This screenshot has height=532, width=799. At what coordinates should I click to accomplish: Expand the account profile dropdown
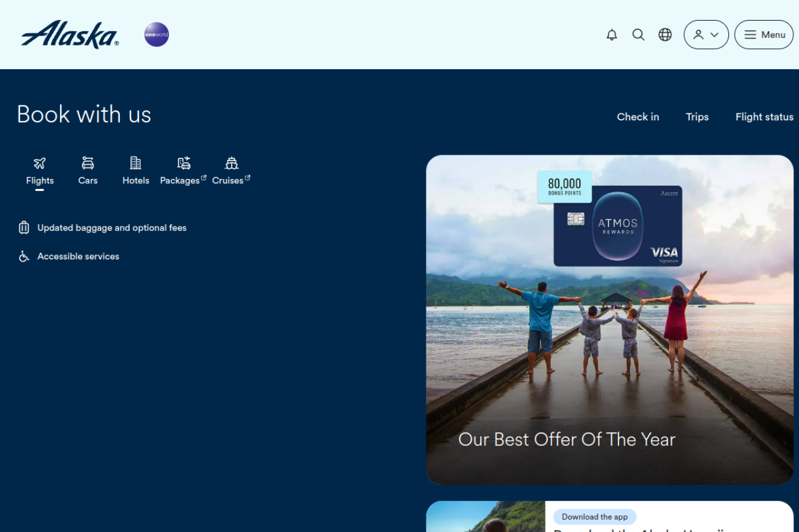(x=706, y=35)
